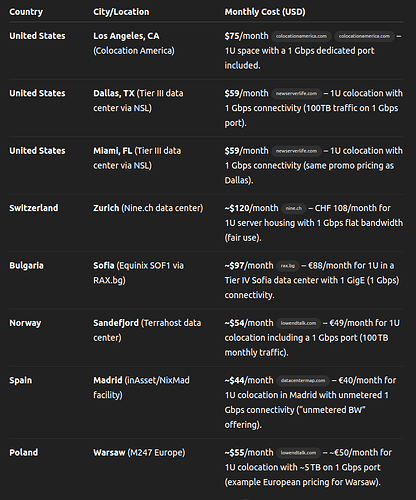The width and height of the screenshot is (416, 500).
Task: Click the Bulgaria country cell
Action: coord(26,266)
